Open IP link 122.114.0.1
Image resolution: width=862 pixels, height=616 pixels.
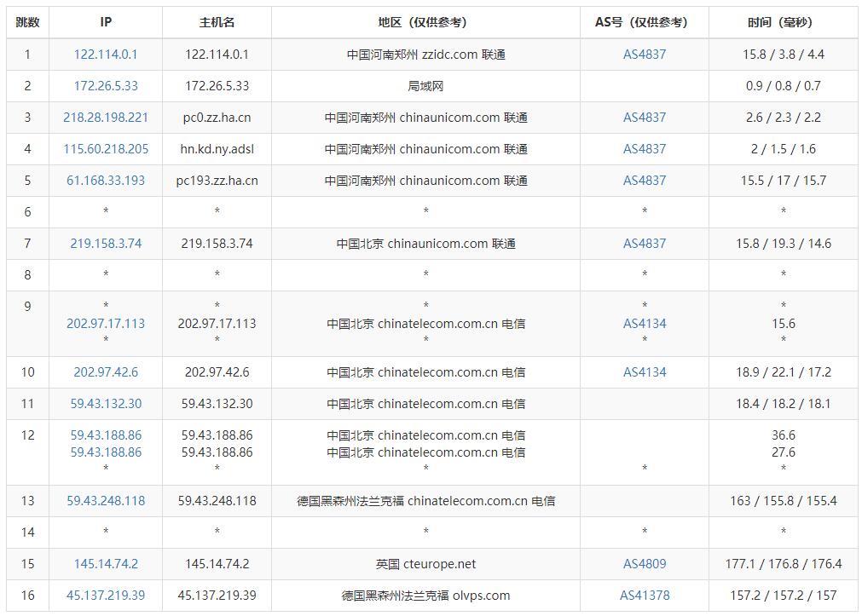106,55
